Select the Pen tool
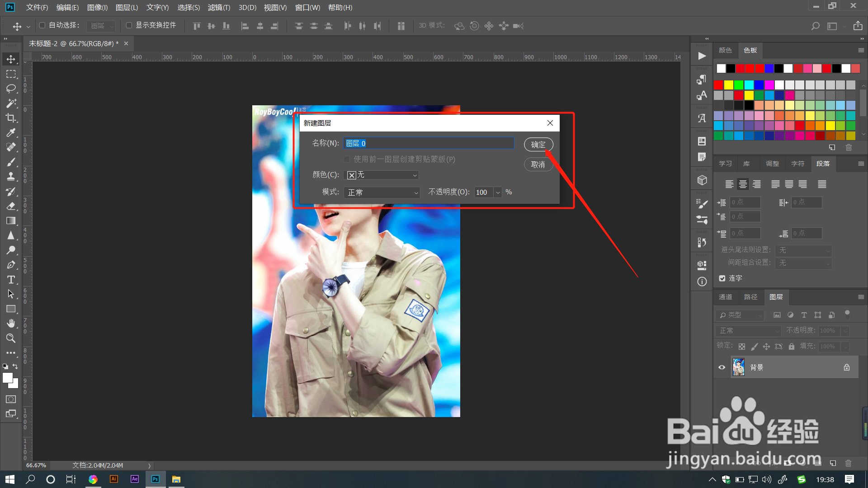Viewport: 868px width, 488px height. coord(11,265)
